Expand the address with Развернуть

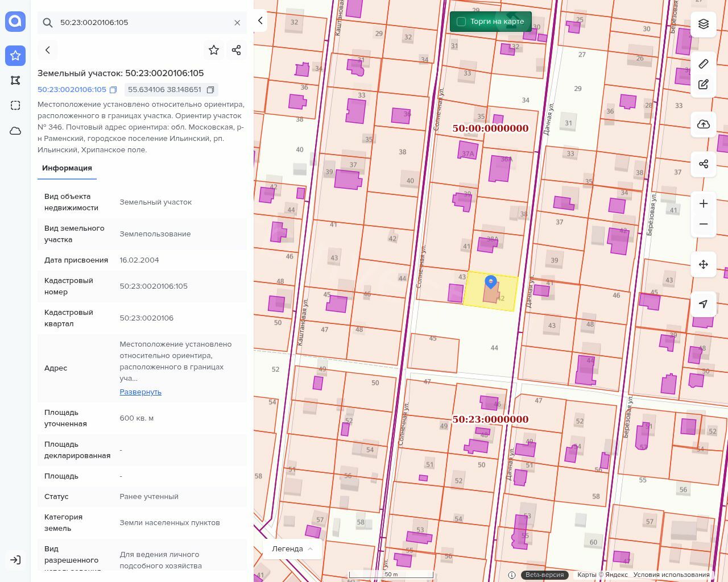(140, 392)
